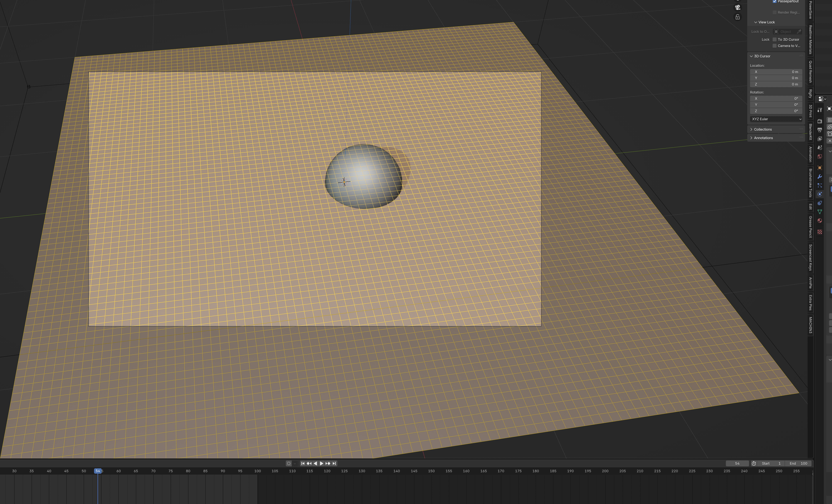Viewport: 832px width, 504px height.
Task: Open the Scene properties tab
Action: pos(820,147)
